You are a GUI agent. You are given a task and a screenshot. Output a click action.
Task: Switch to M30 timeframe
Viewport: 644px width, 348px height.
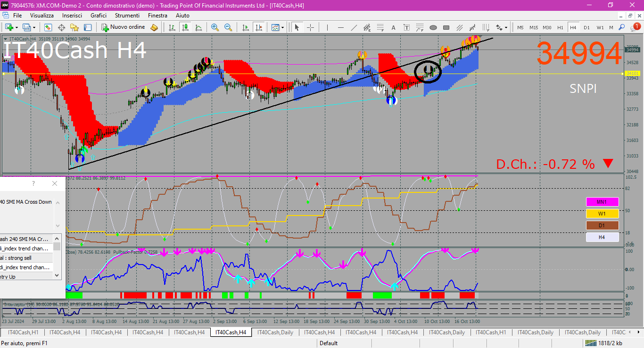coord(547,27)
